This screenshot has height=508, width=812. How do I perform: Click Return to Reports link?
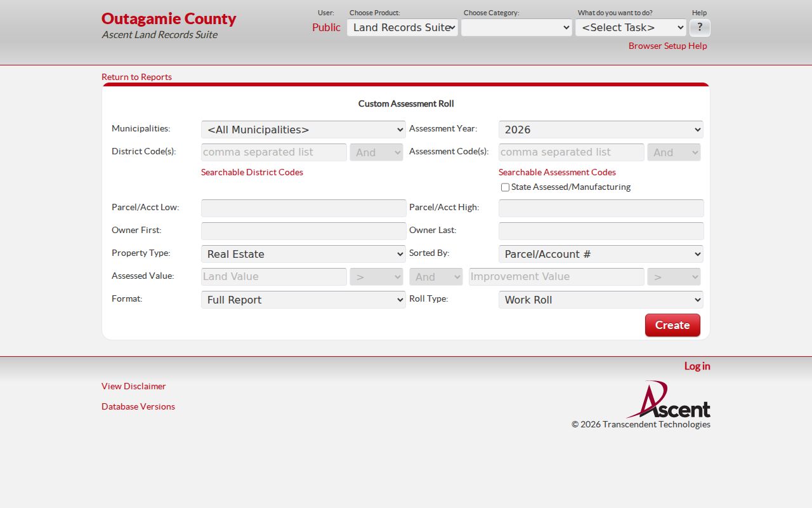point(136,77)
